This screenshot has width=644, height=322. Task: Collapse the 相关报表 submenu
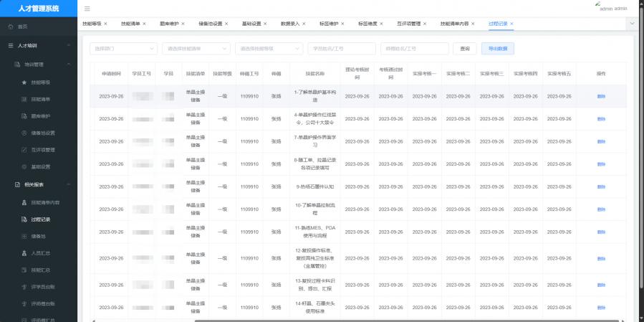pyautogui.click(x=69, y=184)
